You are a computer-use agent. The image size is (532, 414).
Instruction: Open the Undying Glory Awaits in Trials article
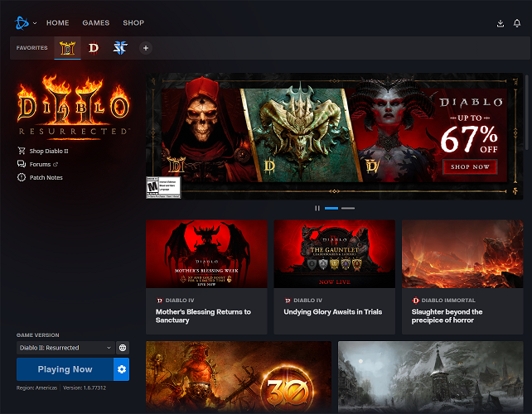tap(334, 311)
